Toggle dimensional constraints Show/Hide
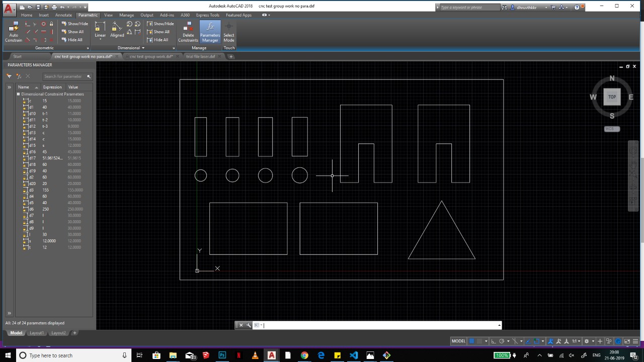The image size is (644, 362). point(160,24)
